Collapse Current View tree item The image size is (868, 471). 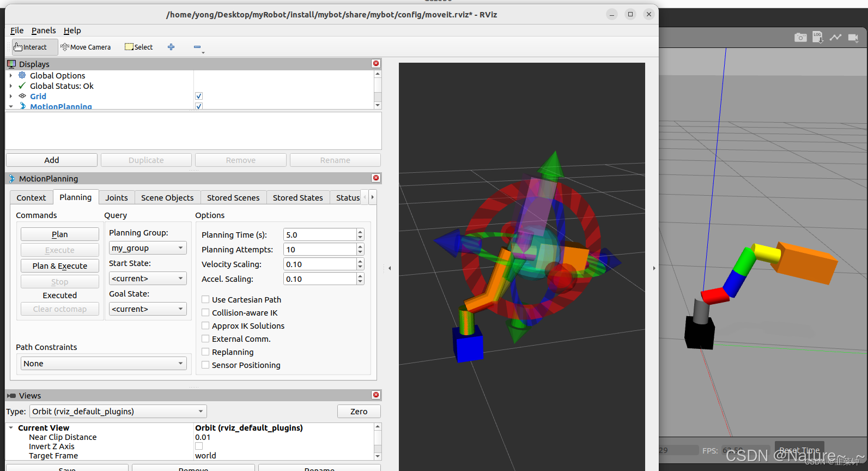11,428
